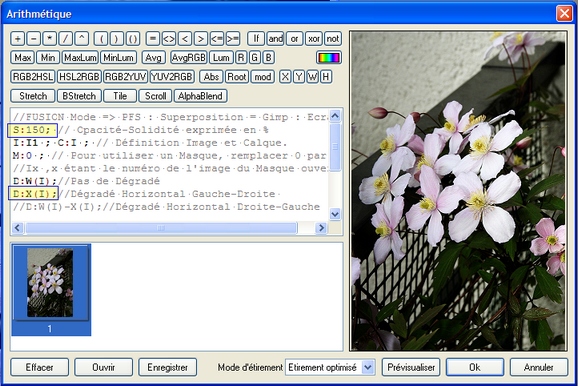Image resolution: width=578 pixels, height=386 pixels.
Task: Click the Annuler button
Action: point(539,367)
